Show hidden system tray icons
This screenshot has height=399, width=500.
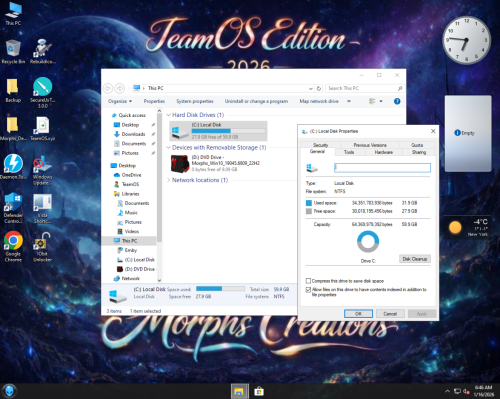(447, 391)
